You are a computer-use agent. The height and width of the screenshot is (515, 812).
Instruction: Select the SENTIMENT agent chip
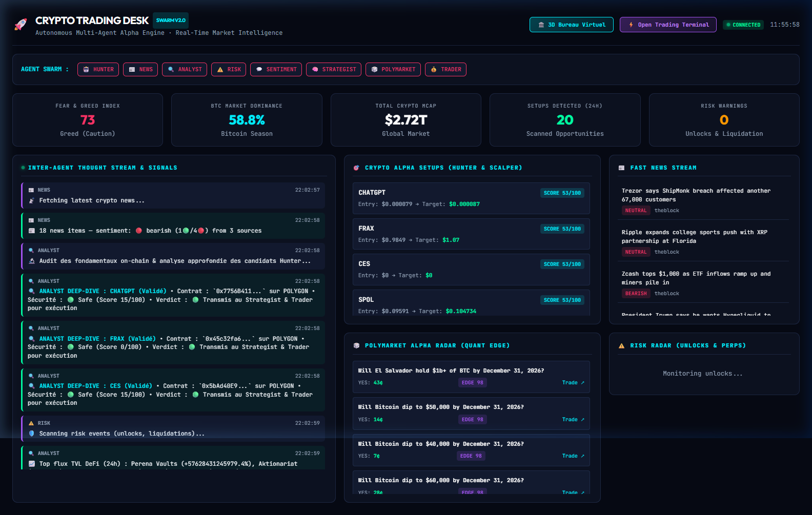(276, 69)
